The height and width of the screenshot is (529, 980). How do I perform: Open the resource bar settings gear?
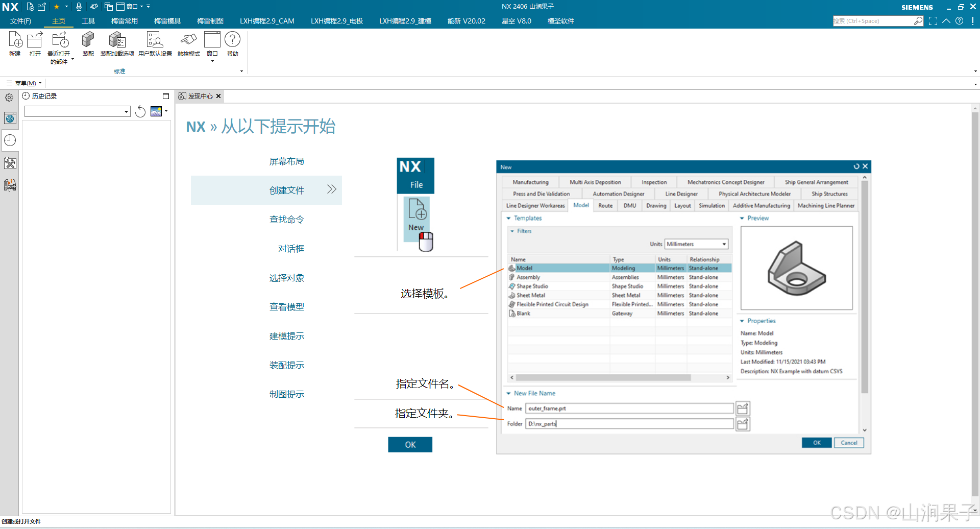(9, 98)
